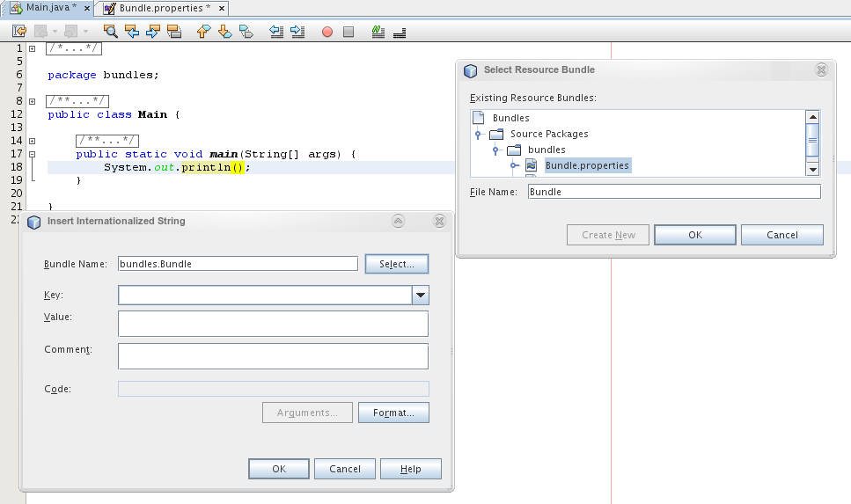Select Bundle.properties in the tree

[587, 165]
